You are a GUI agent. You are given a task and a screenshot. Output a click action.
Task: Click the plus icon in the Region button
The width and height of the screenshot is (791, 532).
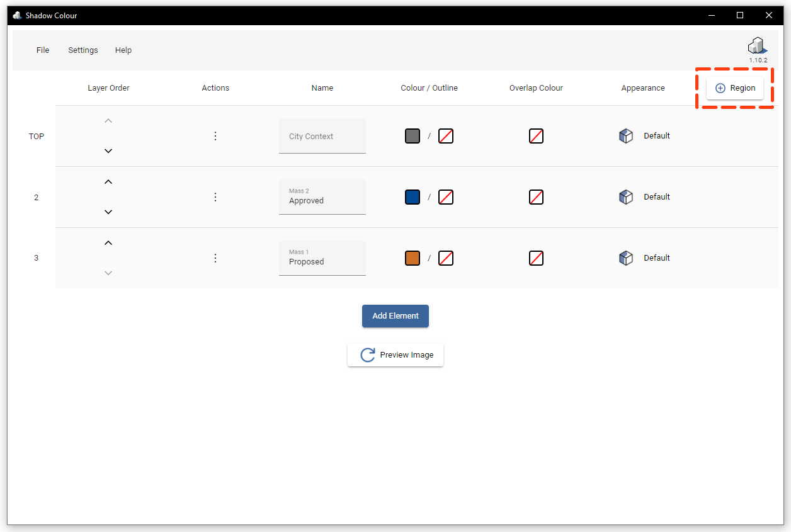click(719, 88)
